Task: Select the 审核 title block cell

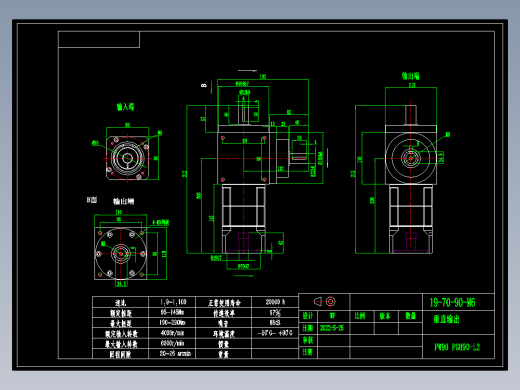Action: coord(308,340)
